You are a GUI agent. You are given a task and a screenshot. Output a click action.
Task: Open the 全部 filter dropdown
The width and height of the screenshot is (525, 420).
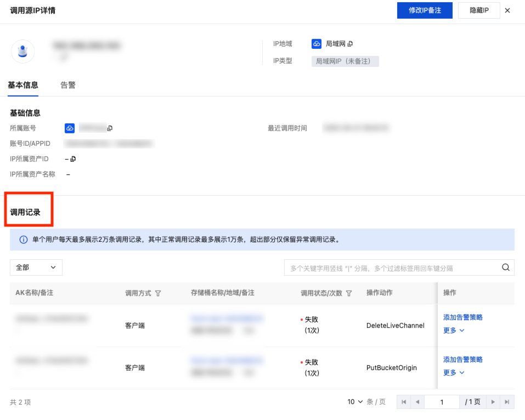pos(36,268)
